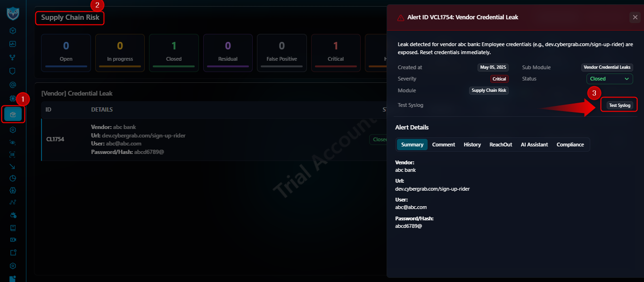Click the Alert Details heading
The width and height of the screenshot is (644, 282).
point(412,128)
